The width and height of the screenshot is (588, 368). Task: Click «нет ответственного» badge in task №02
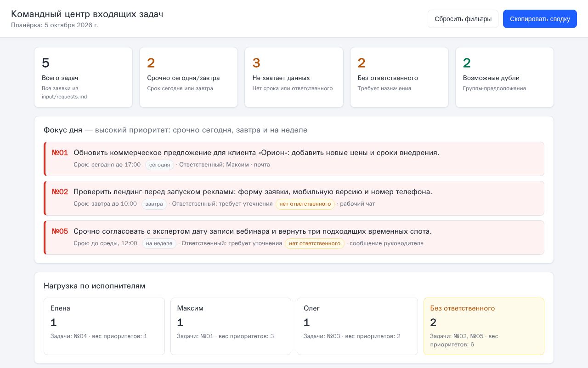coord(305,204)
